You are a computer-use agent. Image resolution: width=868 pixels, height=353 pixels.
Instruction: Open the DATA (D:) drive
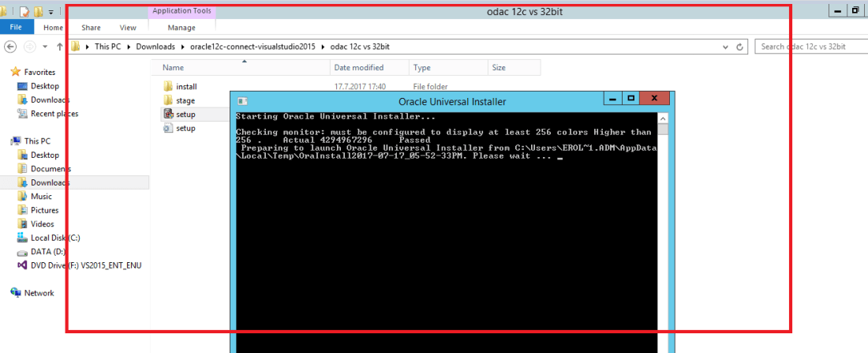(49, 252)
